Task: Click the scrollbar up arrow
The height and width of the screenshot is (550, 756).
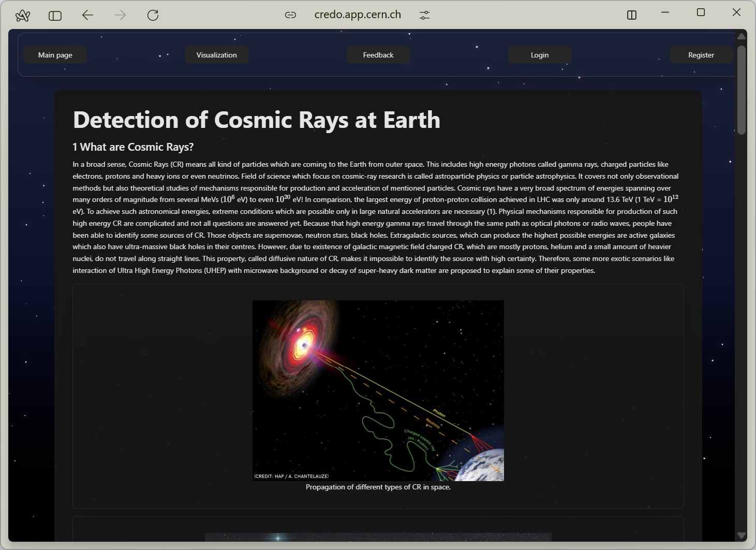Action: click(741, 36)
